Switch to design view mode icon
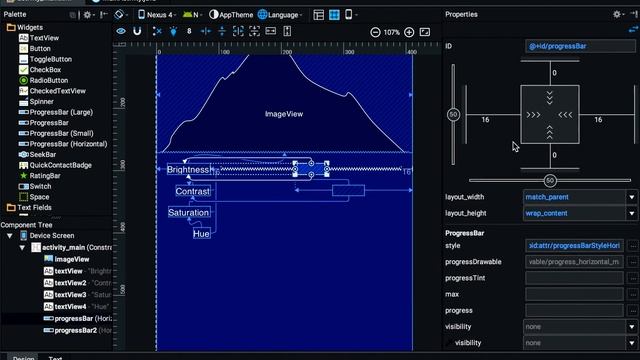640x360 pixels. tap(318, 15)
